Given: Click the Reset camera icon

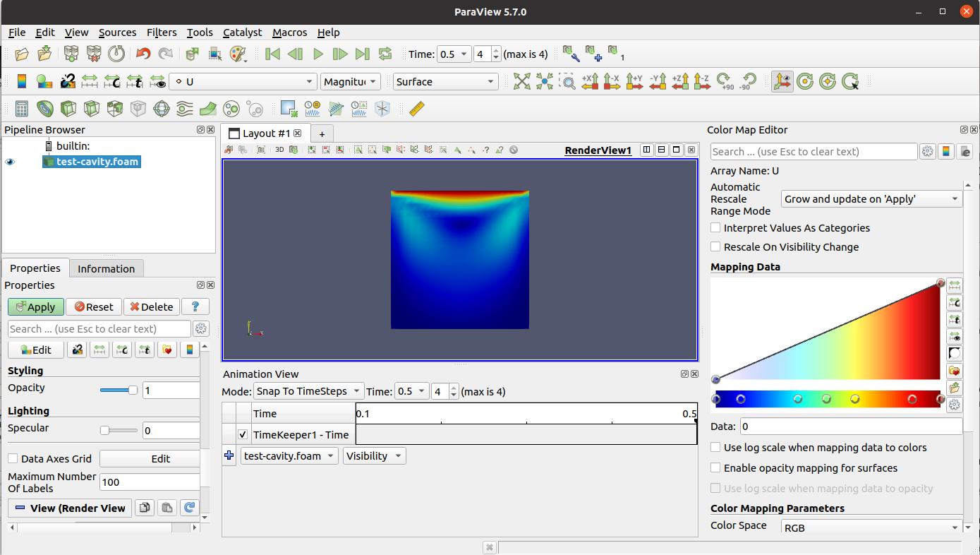Looking at the screenshot, I should [x=521, y=82].
